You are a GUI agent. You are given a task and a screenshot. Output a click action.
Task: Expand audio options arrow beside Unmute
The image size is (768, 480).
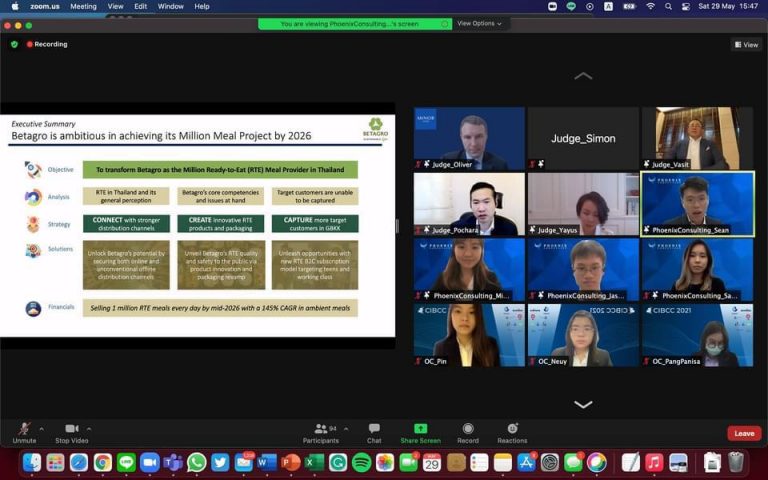coord(42,429)
